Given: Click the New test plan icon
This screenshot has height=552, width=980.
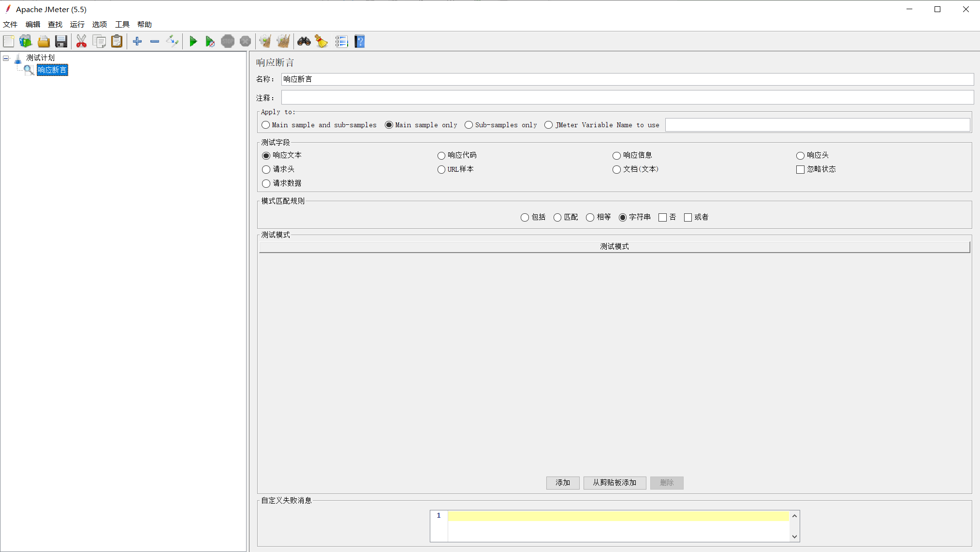Looking at the screenshot, I should (x=9, y=42).
